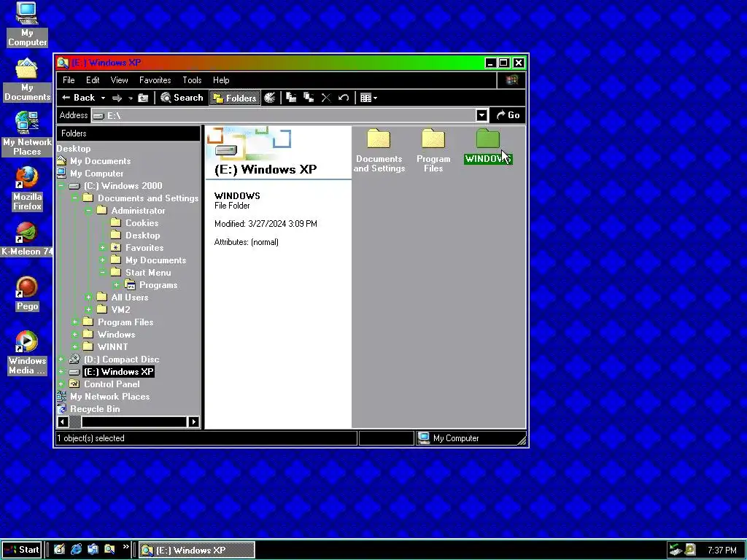
Task: Click the (E:) Windows XP taskbar button
Action: (x=197, y=550)
